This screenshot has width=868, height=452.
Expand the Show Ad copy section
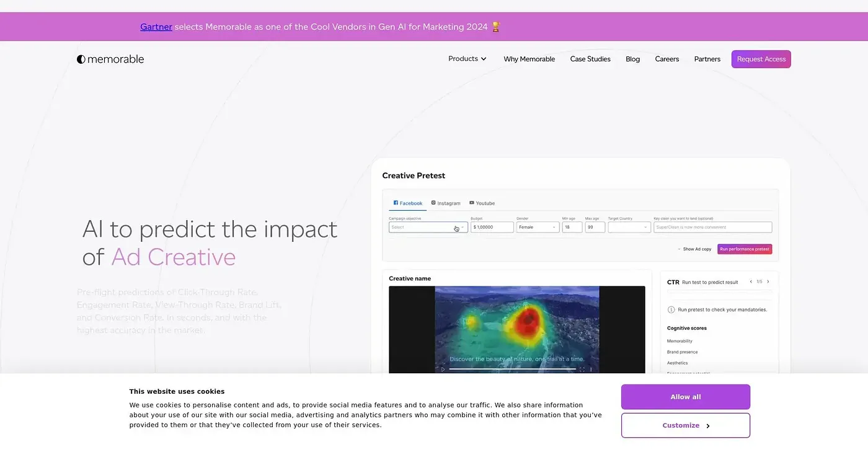click(x=694, y=249)
